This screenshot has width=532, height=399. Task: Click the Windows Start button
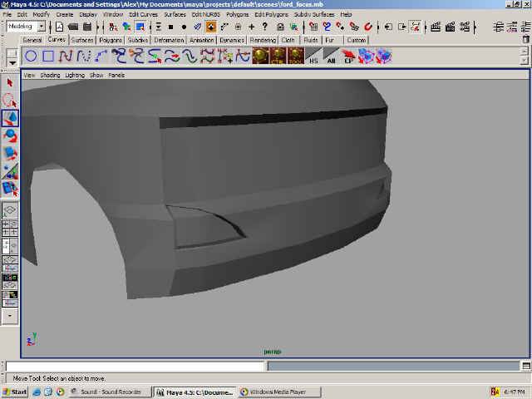tap(15, 392)
